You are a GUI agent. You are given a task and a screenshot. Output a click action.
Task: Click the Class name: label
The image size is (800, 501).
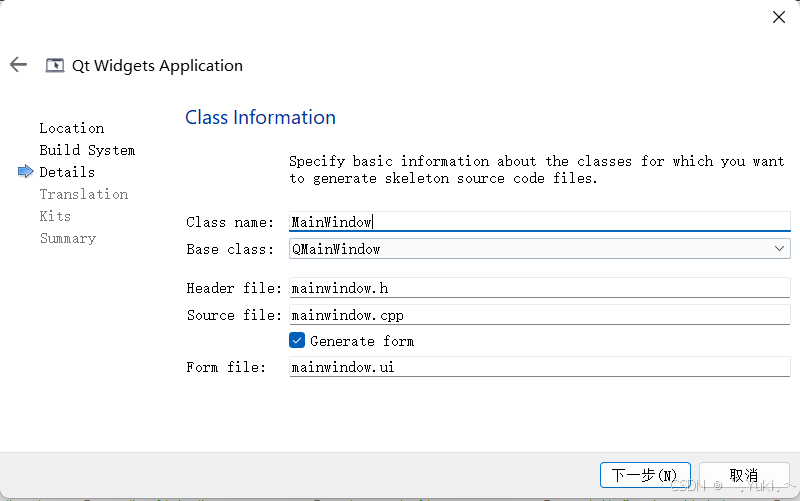click(x=230, y=222)
